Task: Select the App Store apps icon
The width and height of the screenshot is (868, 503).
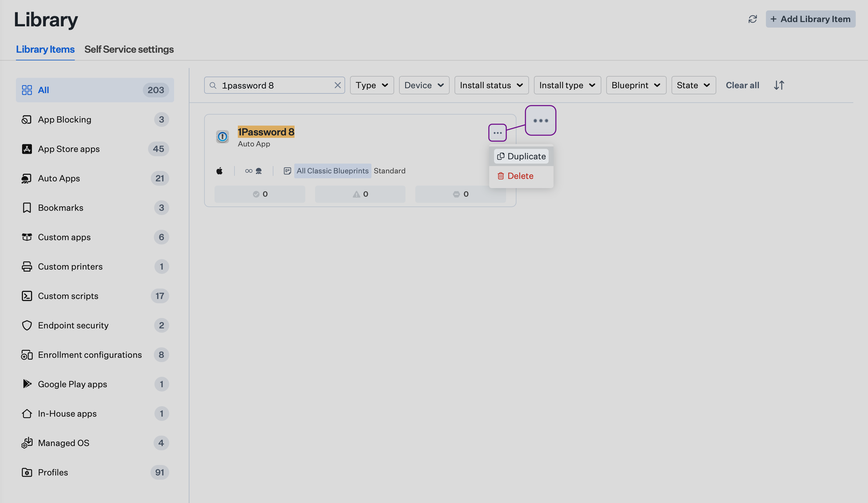Action: pyautogui.click(x=27, y=149)
